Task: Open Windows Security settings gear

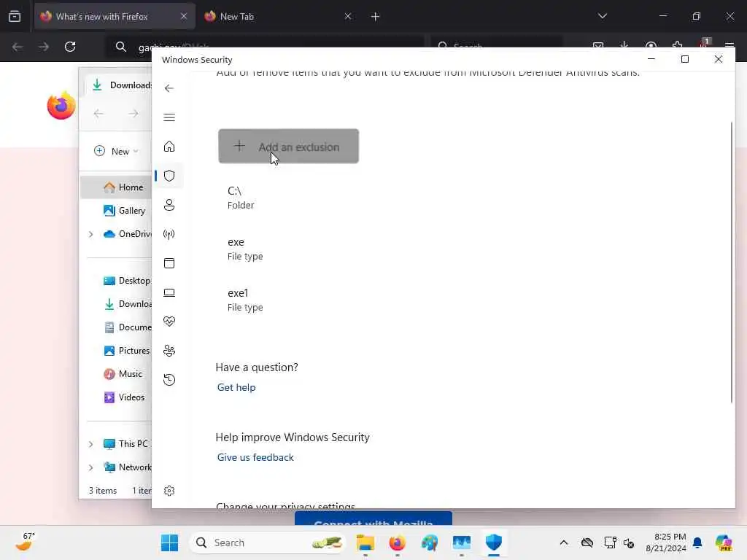Action: pyautogui.click(x=169, y=491)
